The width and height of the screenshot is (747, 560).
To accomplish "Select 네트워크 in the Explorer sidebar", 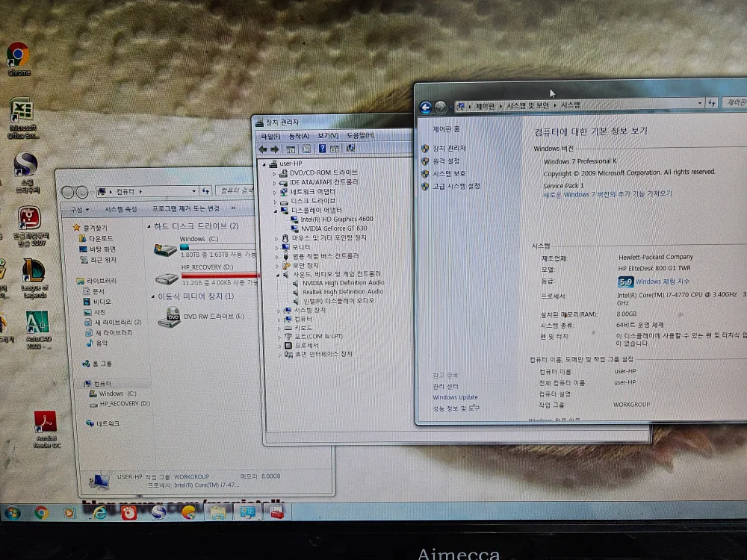I will [x=108, y=423].
